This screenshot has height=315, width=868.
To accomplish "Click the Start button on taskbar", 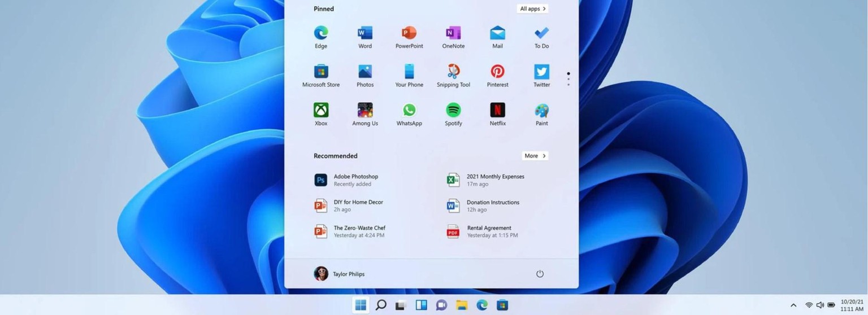I will 360,305.
